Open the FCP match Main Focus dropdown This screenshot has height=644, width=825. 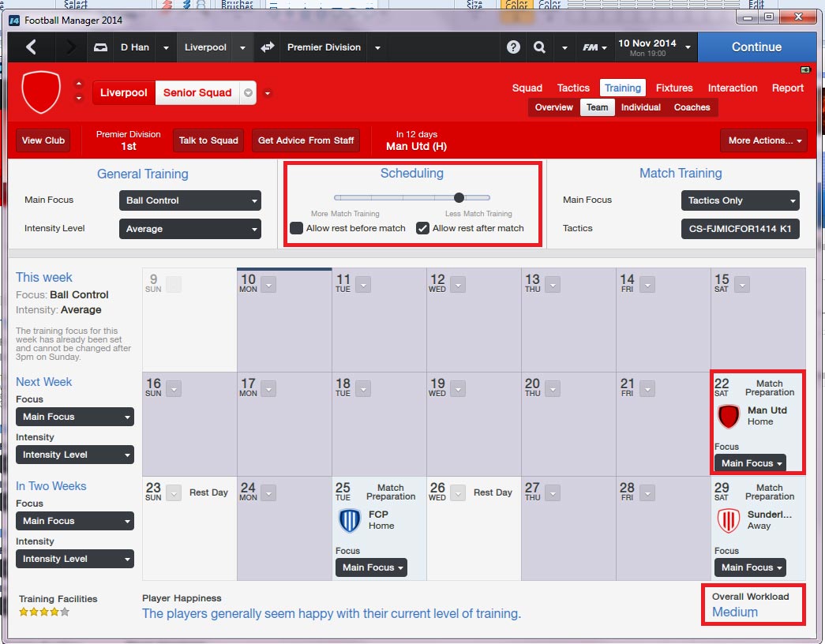(x=371, y=567)
